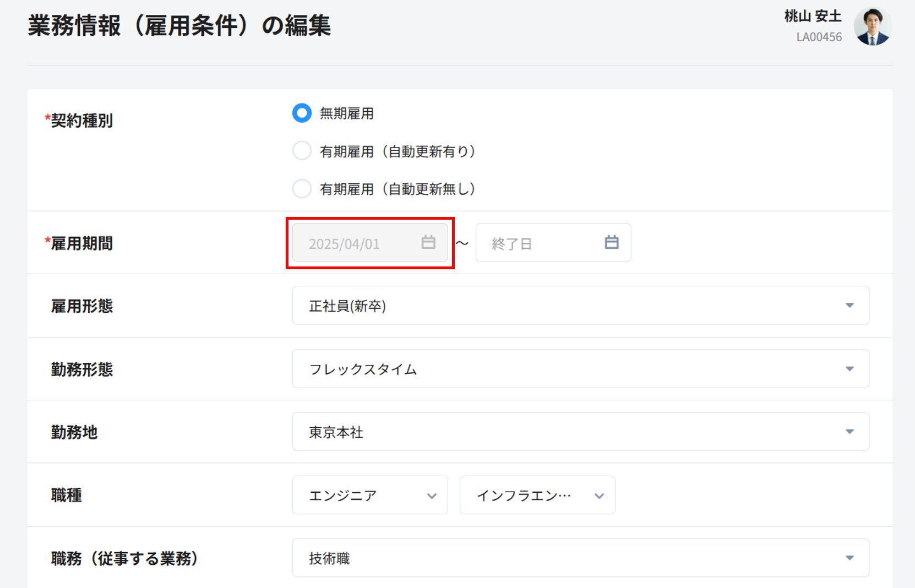Select 有期雇用（自動更新有り）radio option

[302, 151]
